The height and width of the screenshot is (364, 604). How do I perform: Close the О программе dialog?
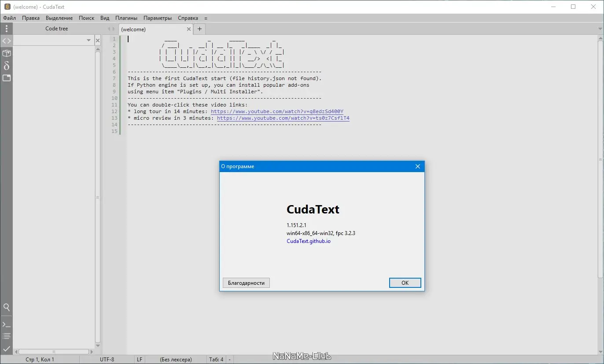(418, 166)
